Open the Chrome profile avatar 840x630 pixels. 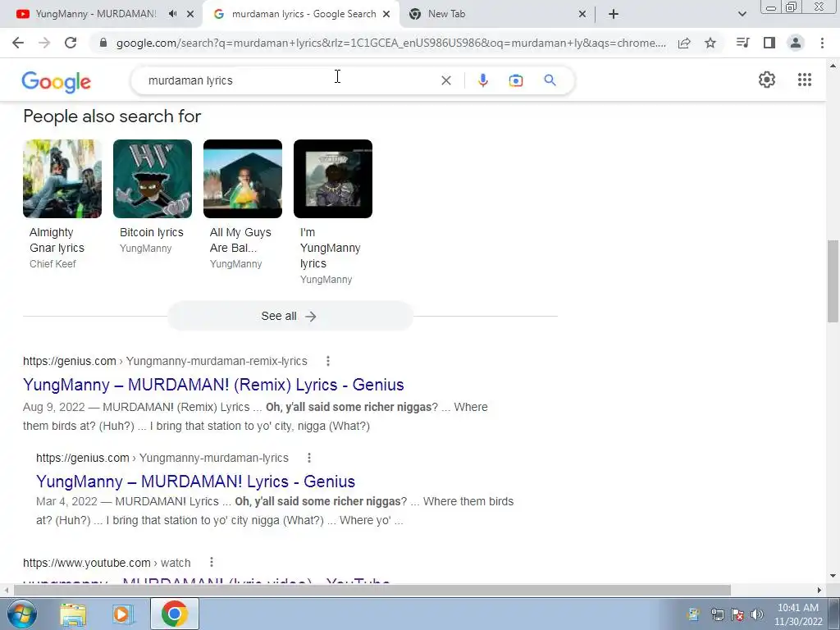point(796,43)
